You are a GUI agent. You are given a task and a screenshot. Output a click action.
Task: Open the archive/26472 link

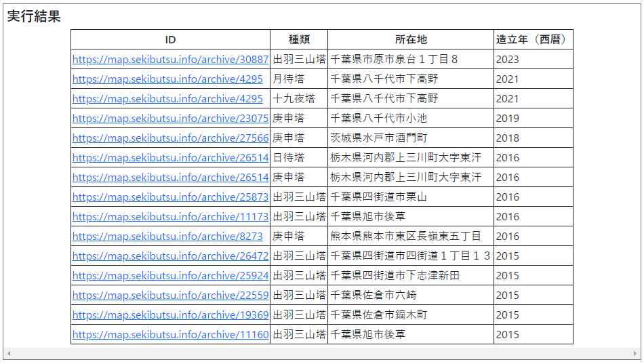(170, 256)
